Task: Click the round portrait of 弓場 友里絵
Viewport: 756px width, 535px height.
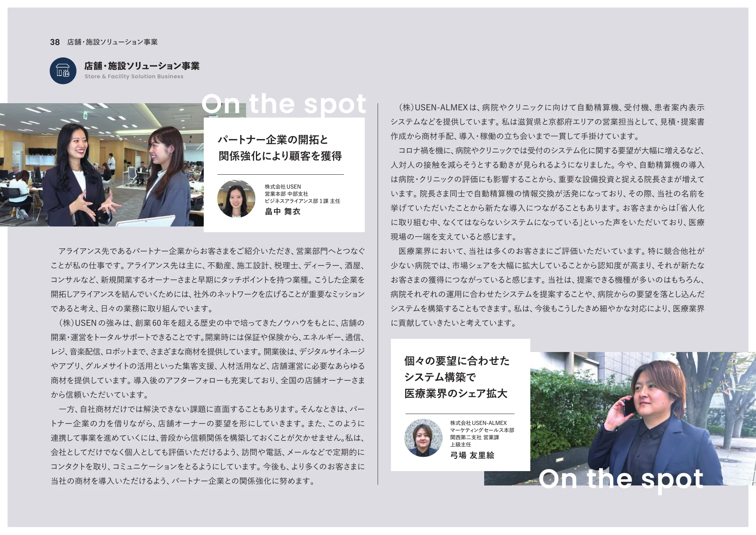Action: click(x=423, y=438)
